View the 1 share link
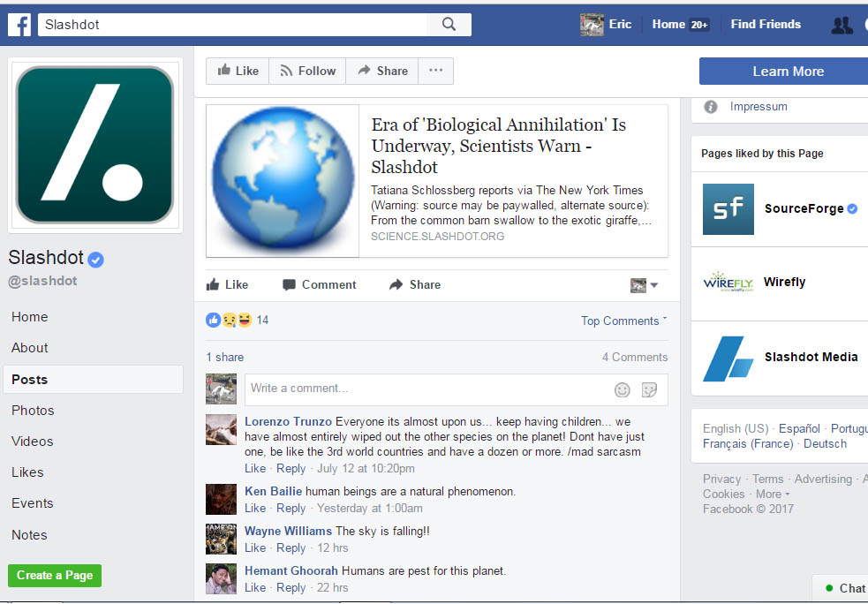The height and width of the screenshot is (604, 868). (x=225, y=358)
